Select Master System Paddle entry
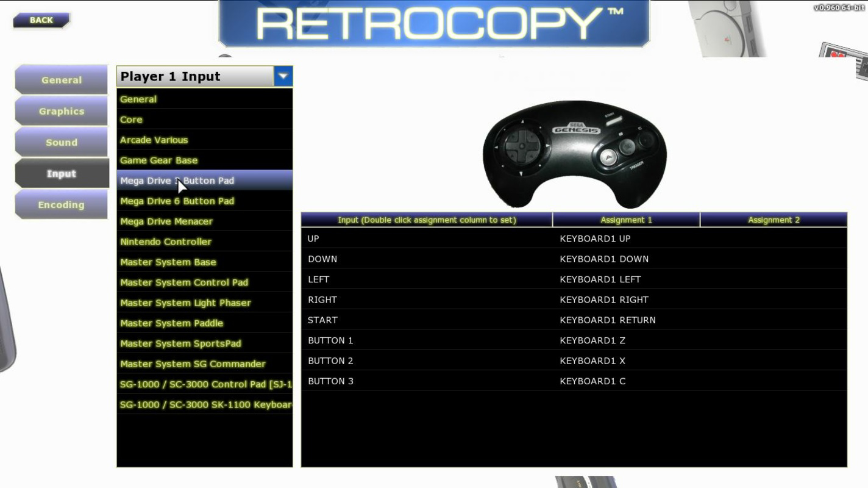This screenshot has width=868, height=488. (x=204, y=323)
